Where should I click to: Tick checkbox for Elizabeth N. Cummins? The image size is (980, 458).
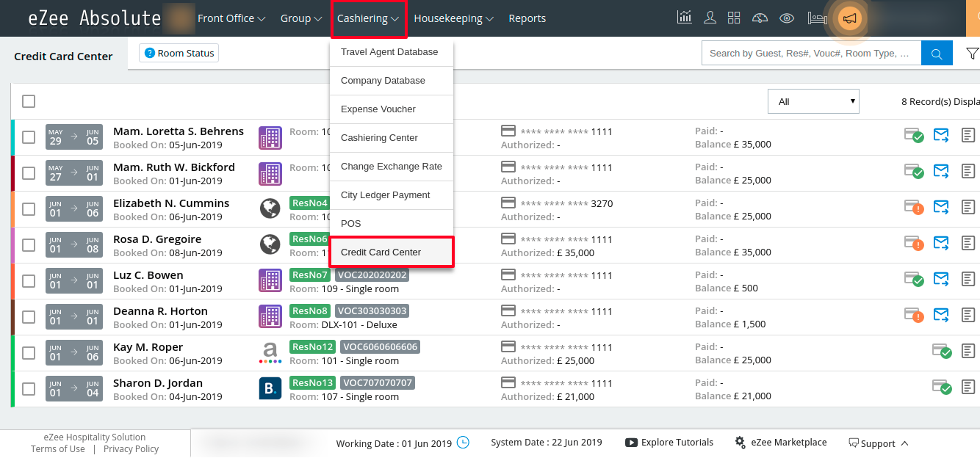(29, 209)
